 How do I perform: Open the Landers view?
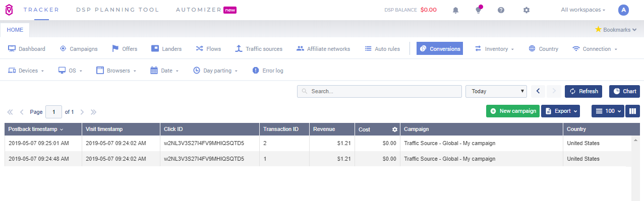click(166, 49)
